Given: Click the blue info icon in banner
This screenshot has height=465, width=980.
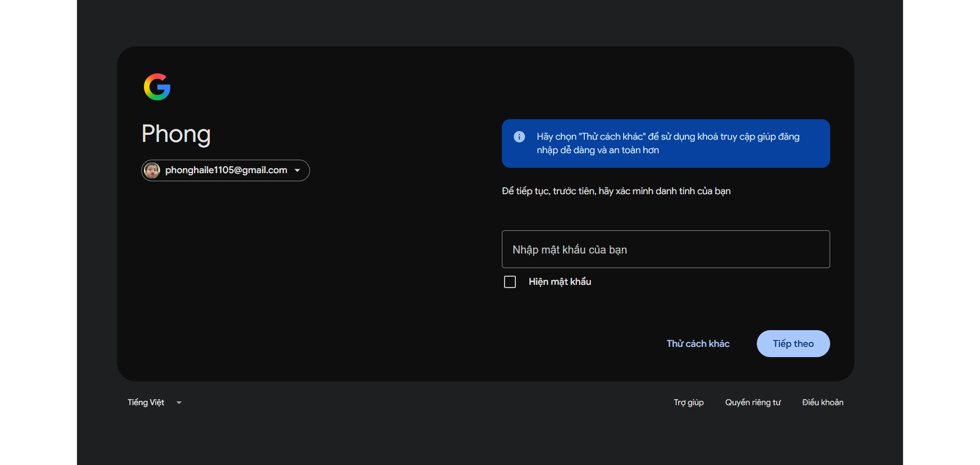Looking at the screenshot, I should click(x=519, y=136).
